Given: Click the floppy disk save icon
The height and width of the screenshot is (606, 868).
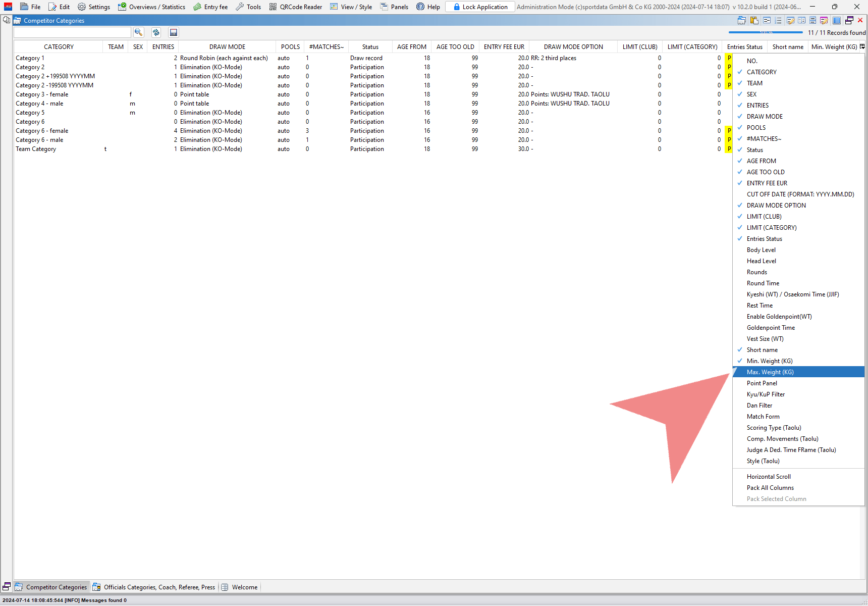Looking at the screenshot, I should coord(173,32).
